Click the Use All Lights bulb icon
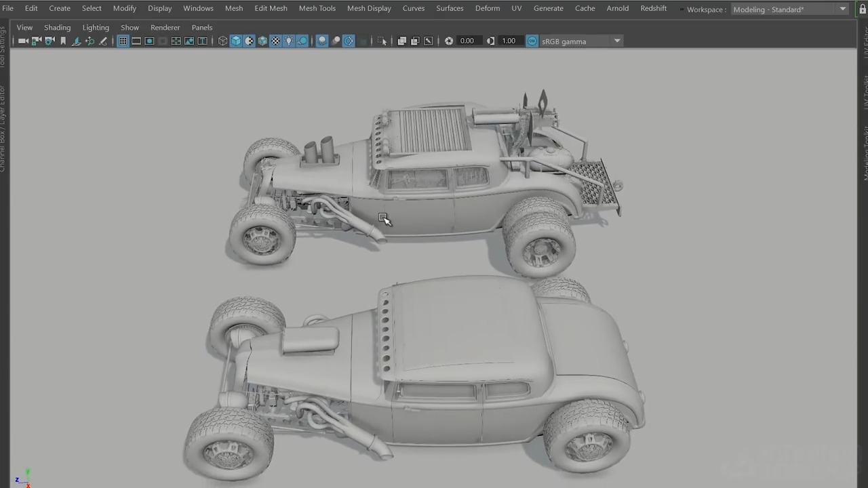Image resolution: width=868 pixels, height=488 pixels. coord(289,41)
